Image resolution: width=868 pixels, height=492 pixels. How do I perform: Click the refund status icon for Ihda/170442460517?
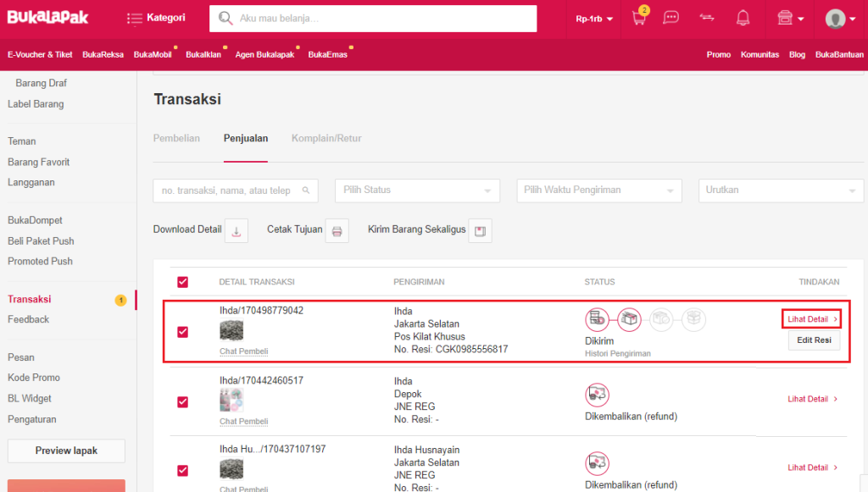tap(597, 395)
